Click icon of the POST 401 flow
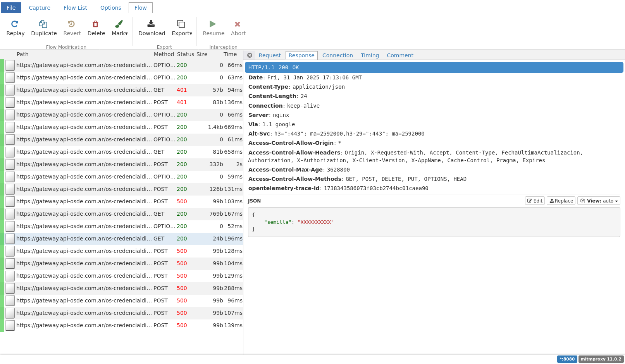The image size is (625, 364). click(x=10, y=102)
